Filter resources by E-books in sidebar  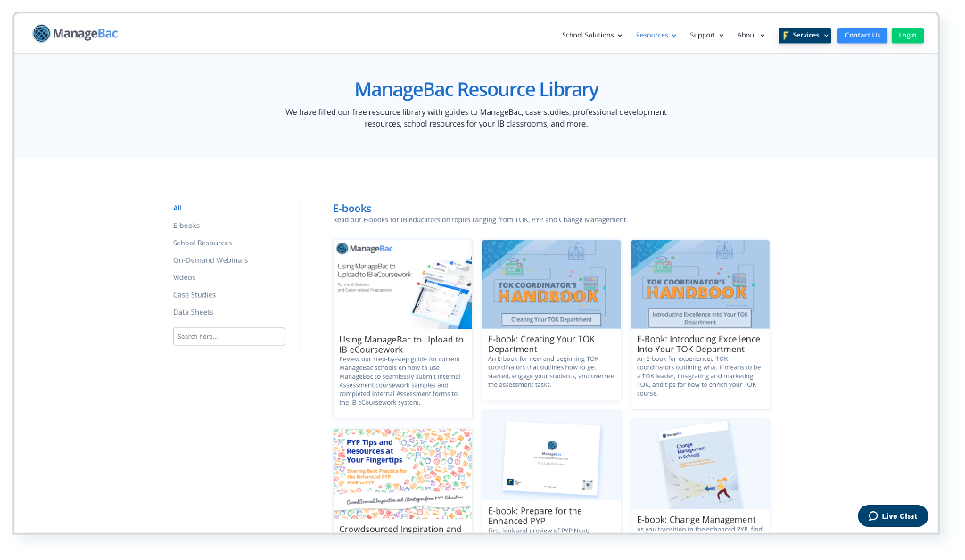tap(186, 226)
